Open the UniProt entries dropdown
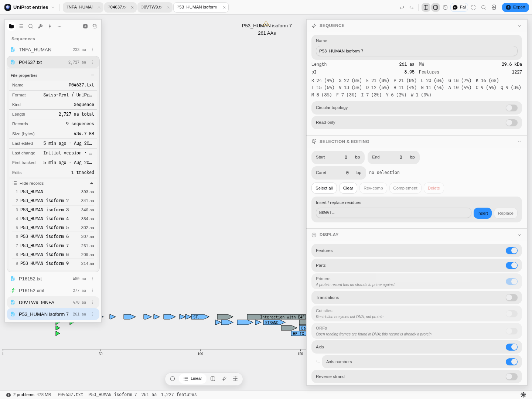This screenshot has width=532, height=399. tap(30, 7)
